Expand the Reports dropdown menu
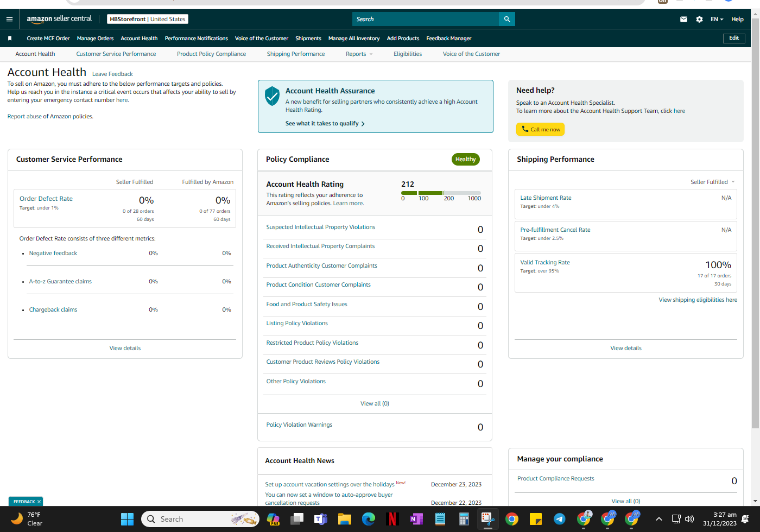760x532 pixels. click(x=359, y=54)
